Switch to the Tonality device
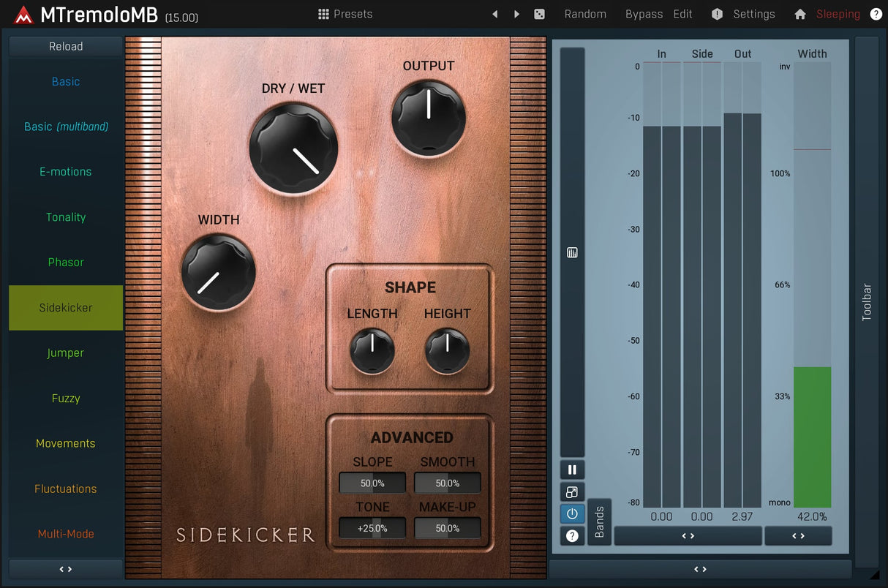The width and height of the screenshot is (888, 588). [66, 217]
